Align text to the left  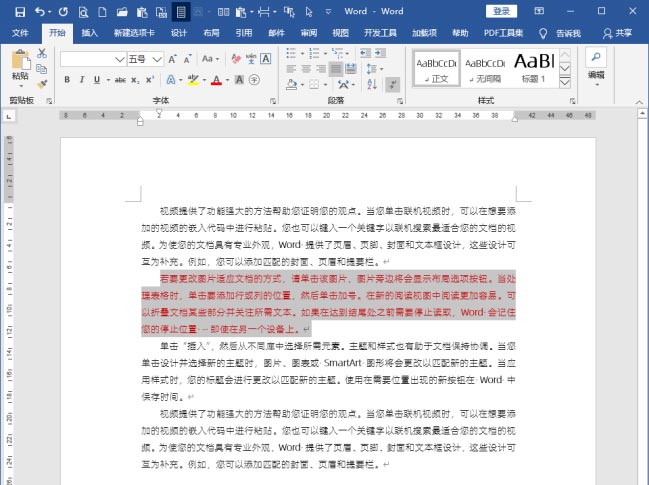[x=291, y=69]
